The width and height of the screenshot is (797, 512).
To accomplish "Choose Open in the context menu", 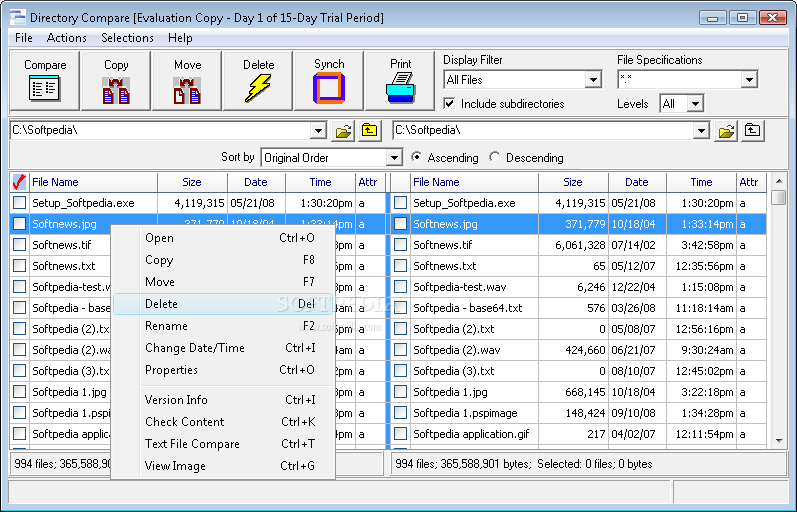I will (223, 238).
